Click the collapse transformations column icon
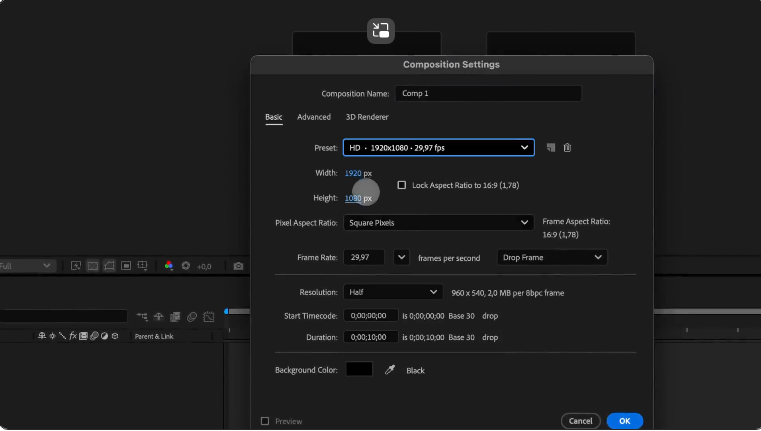 pos(52,336)
